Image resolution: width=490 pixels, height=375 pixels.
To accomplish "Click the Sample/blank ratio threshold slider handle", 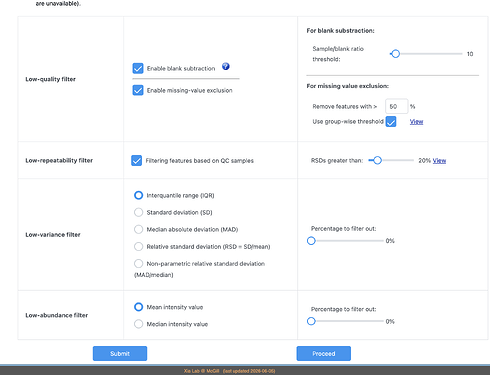I will click(395, 54).
